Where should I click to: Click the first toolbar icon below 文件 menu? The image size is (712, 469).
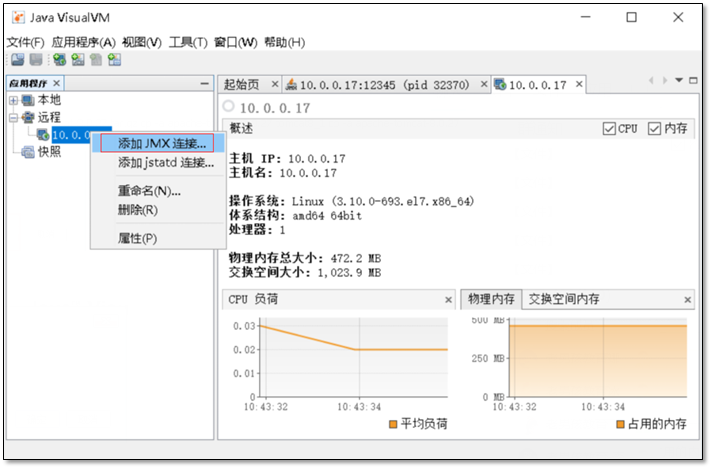(x=17, y=60)
